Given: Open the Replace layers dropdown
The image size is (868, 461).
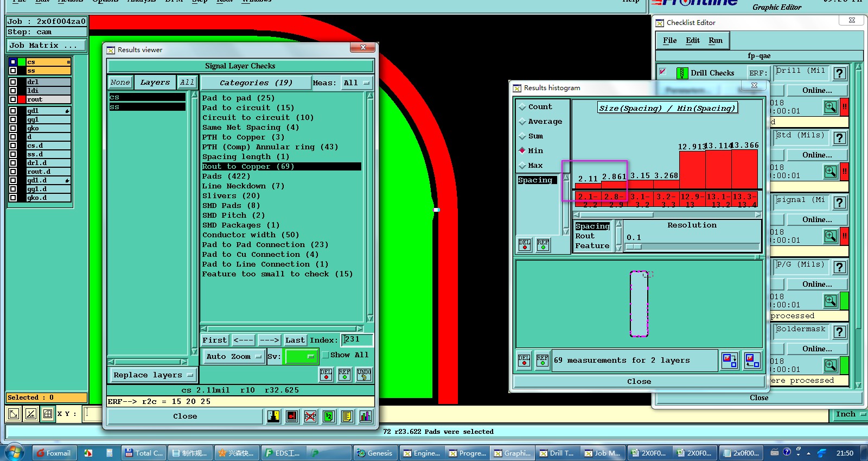Looking at the screenshot, I should pyautogui.click(x=153, y=375).
